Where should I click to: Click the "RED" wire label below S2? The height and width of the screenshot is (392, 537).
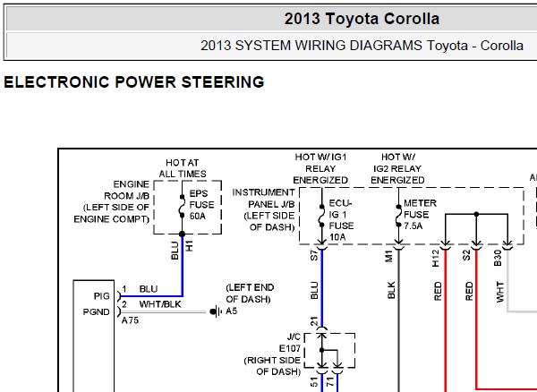(x=469, y=292)
